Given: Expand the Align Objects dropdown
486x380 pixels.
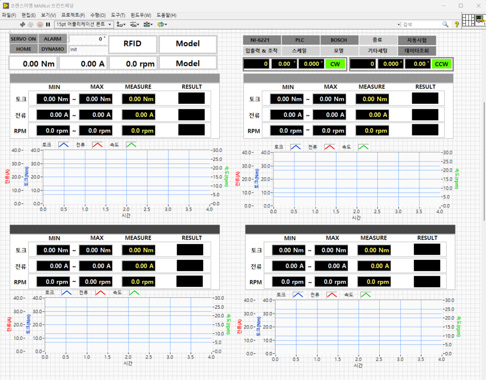Looking at the screenshot, I should 121,24.
